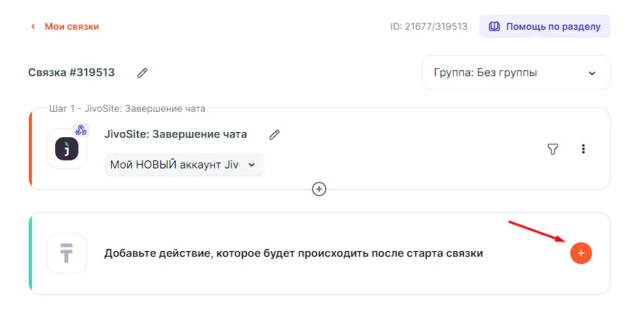The image size is (644, 328).
Task: Open the Группа: Без группы dropdown
Action: [515, 73]
